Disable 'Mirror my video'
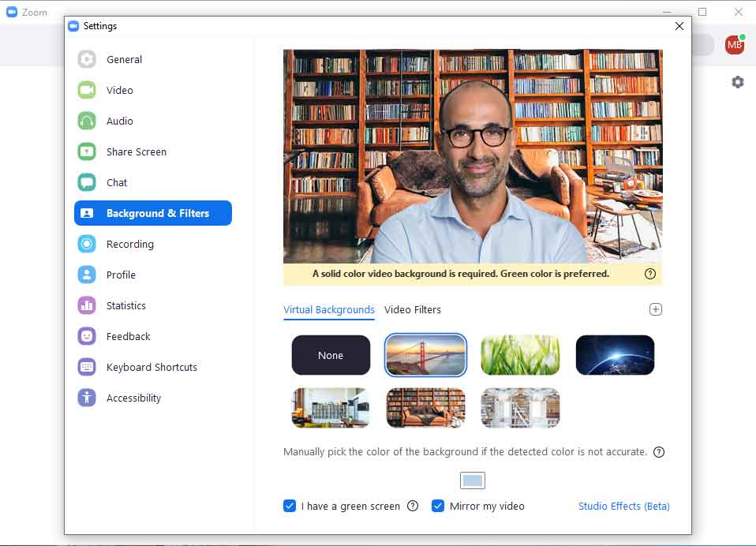Image resolution: width=756 pixels, height=546 pixels. (x=438, y=506)
